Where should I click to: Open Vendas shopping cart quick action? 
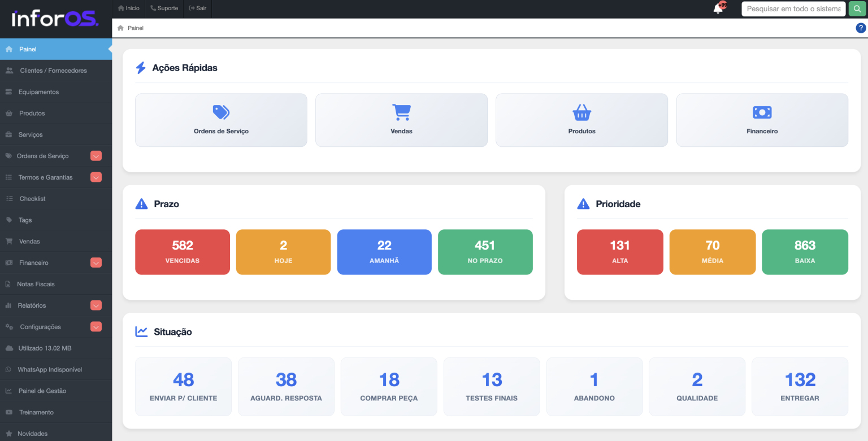[x=401, y=112]
